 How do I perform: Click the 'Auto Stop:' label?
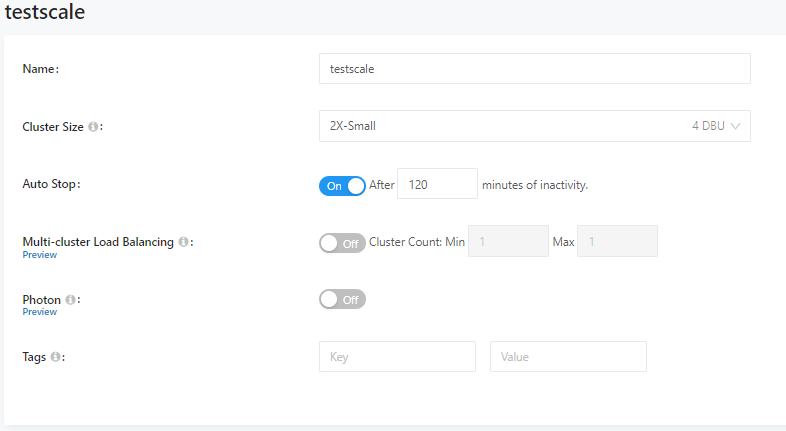click(51, 184)
